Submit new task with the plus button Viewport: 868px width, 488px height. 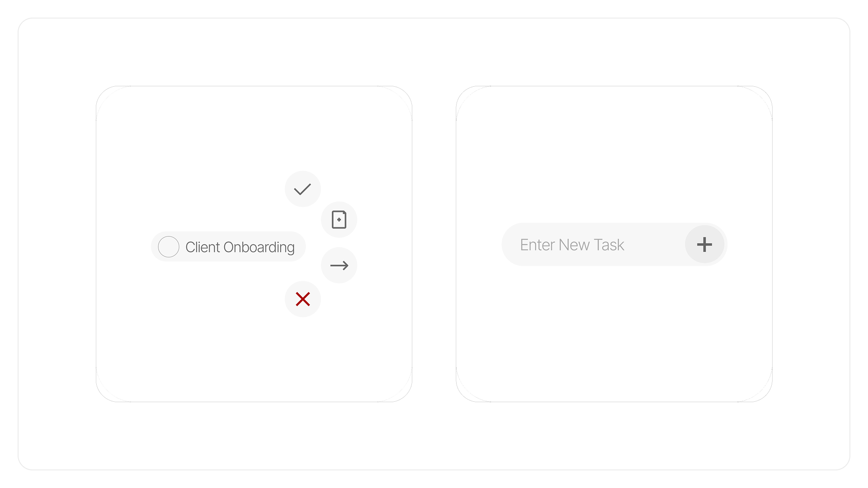point(704,244)
